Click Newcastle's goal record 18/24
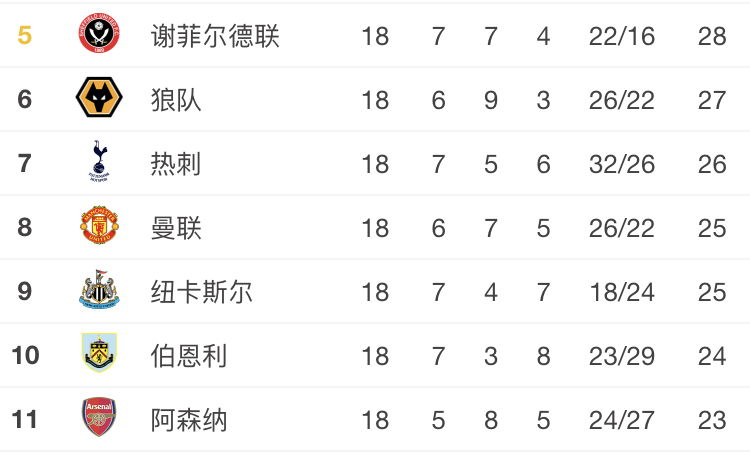This screenshot has height=452, width=750. coord(622,292)
